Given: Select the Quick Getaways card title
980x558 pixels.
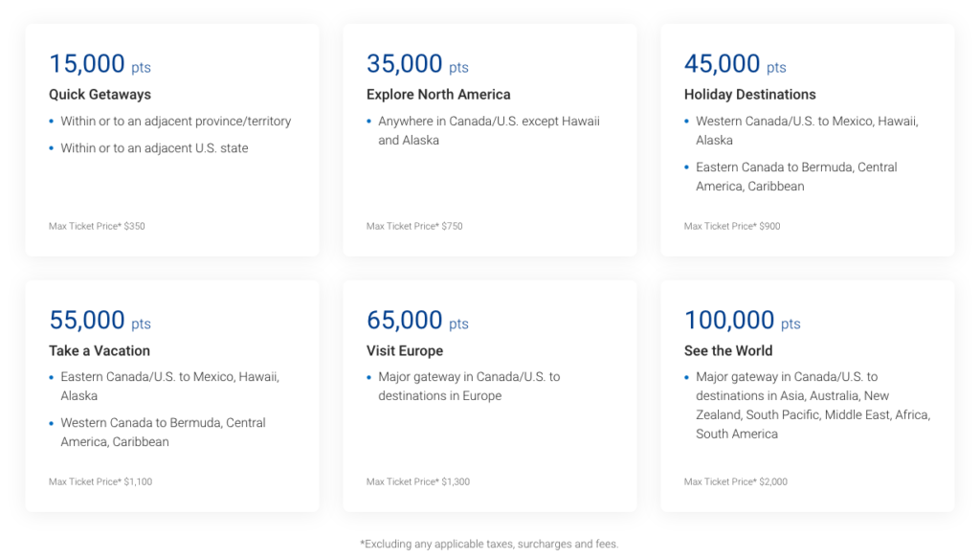Looking at the screenshot, I should tap(100, 95).
